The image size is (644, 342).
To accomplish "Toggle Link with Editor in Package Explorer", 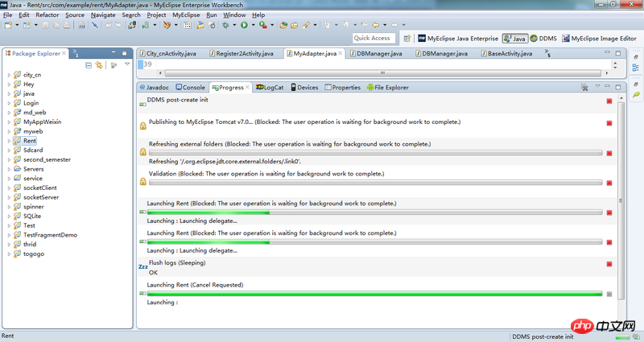I will coord(99,64).
